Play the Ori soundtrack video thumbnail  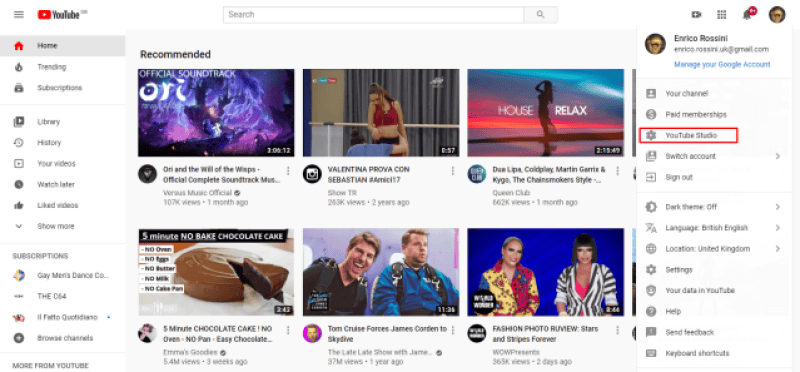coord(216,113)
